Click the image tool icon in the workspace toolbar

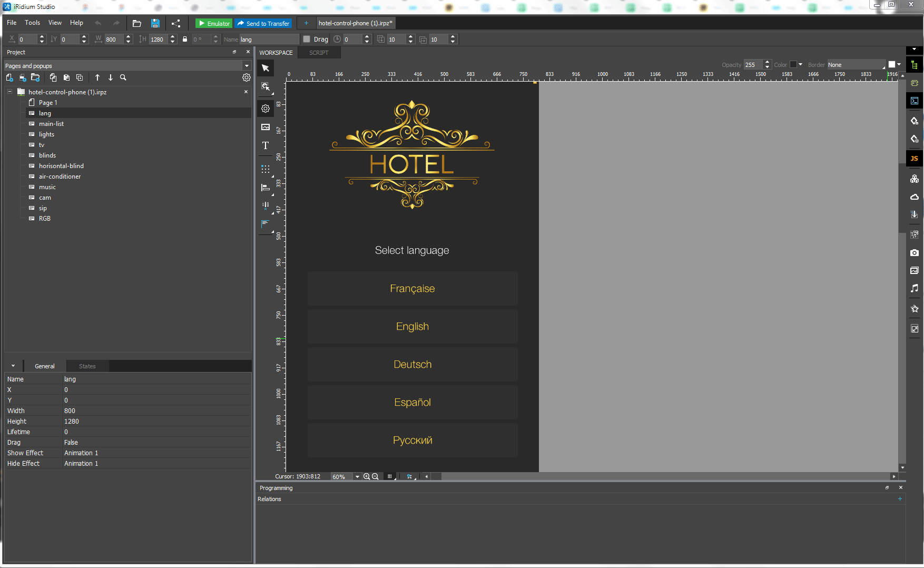click(266, 127)
